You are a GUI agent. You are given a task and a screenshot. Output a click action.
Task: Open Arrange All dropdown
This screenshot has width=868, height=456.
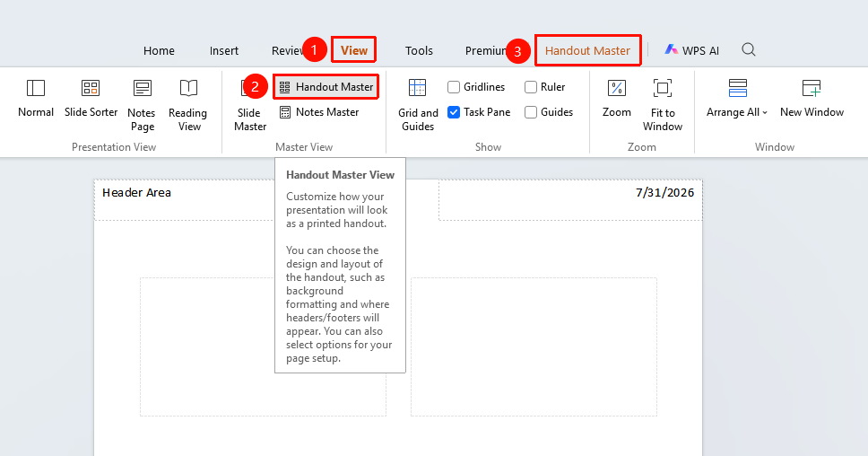coord(737,99)
